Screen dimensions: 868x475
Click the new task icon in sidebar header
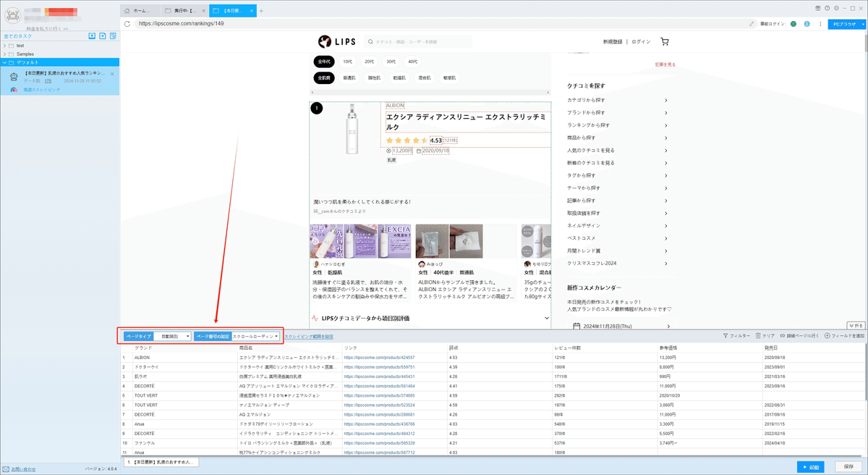click(103, 35)
